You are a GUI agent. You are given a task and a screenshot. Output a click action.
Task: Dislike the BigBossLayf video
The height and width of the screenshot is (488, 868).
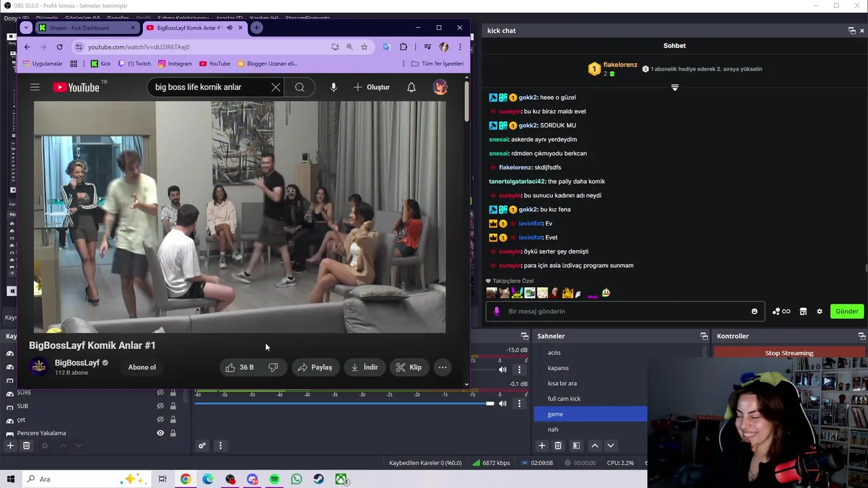[x=273, y=367]
